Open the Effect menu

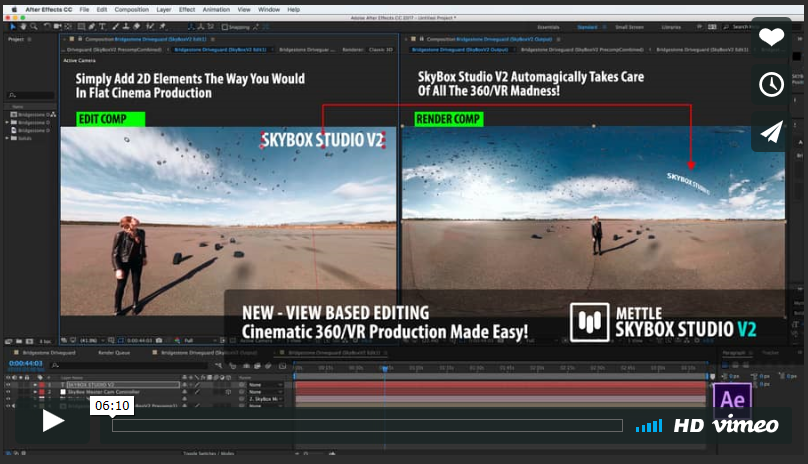click(x=187, y=9)
